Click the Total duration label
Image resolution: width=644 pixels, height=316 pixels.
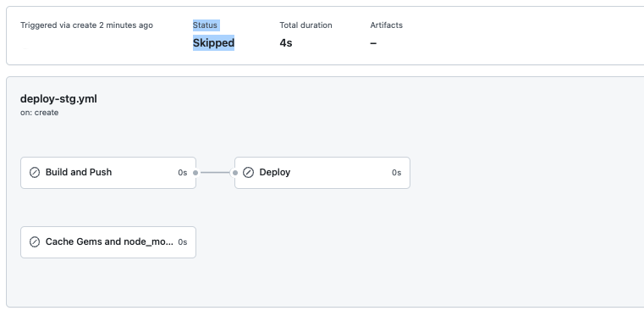pyautogui.click(x=305, y=25)
